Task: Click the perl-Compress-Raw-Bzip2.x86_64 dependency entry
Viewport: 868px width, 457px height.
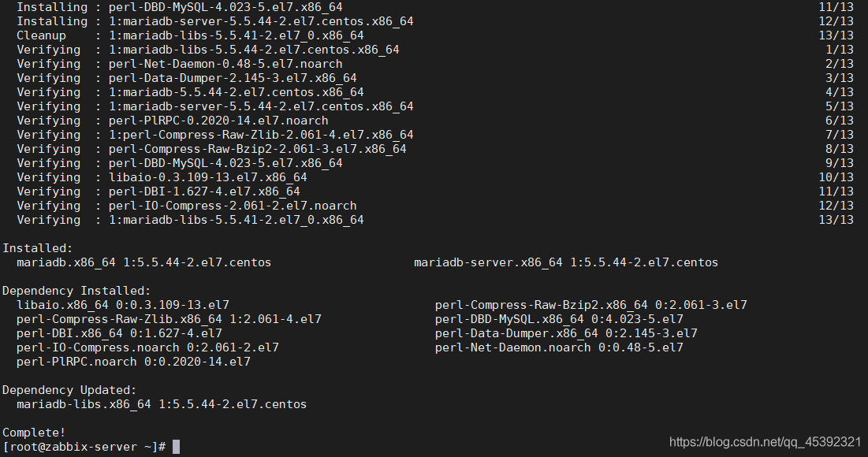Action: point(591,305)
